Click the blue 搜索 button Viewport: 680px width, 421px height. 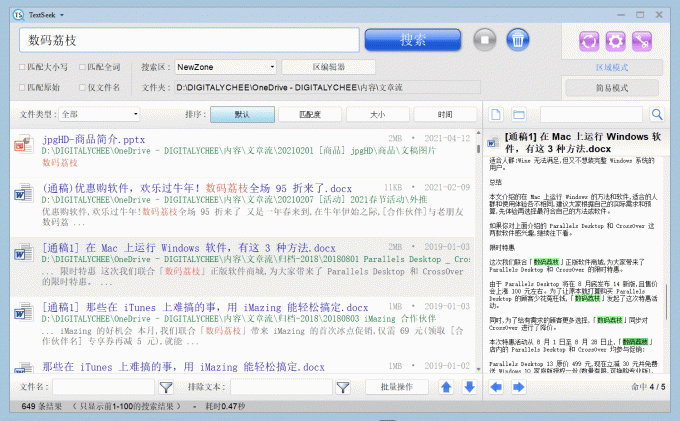[413, 40]
